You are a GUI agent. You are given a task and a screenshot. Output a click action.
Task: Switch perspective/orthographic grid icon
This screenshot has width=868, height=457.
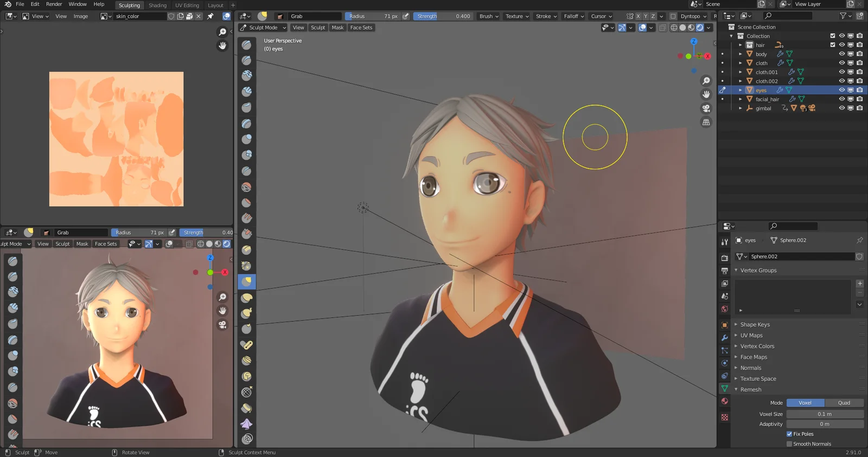[706, 122]
